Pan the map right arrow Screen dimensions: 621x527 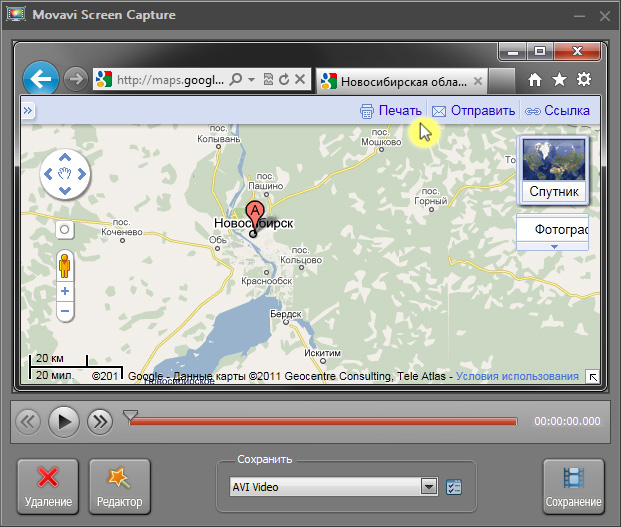[x=82, y=174]
